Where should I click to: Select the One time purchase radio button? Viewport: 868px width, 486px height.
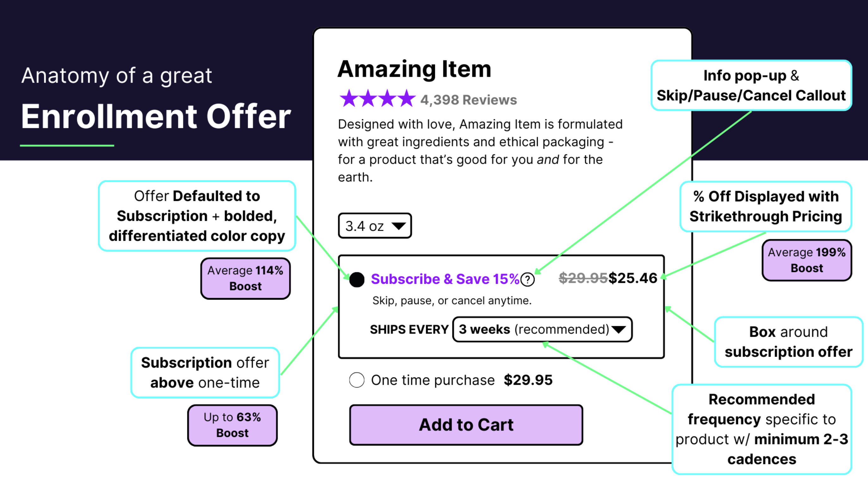coord(357,380)
